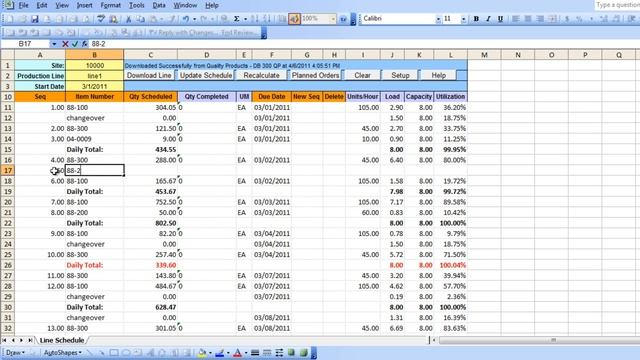
Task: Open the Insert menu
Action: [x=84, y=5]
